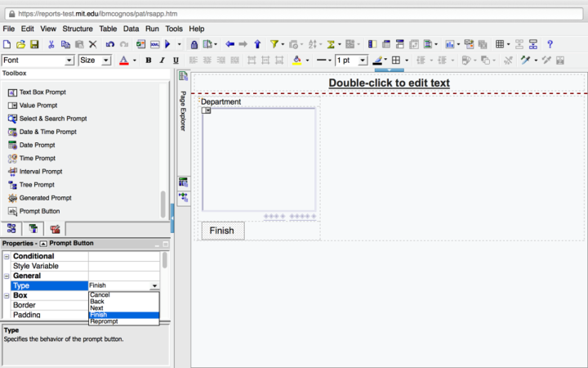588x368 pixels.
Task: Click the Summarize sigma icon
Action: (x=332, y=44)
